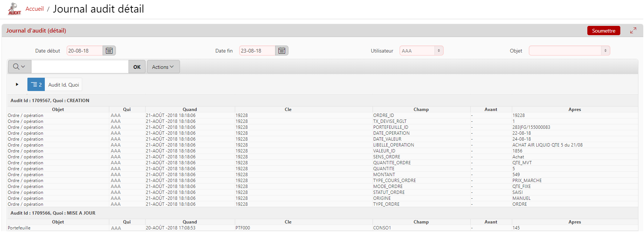The height and width of the screenshot is (232, 644).
Task: Select the Audit Id, Quoi break label
Action: (x=64, y=85)
